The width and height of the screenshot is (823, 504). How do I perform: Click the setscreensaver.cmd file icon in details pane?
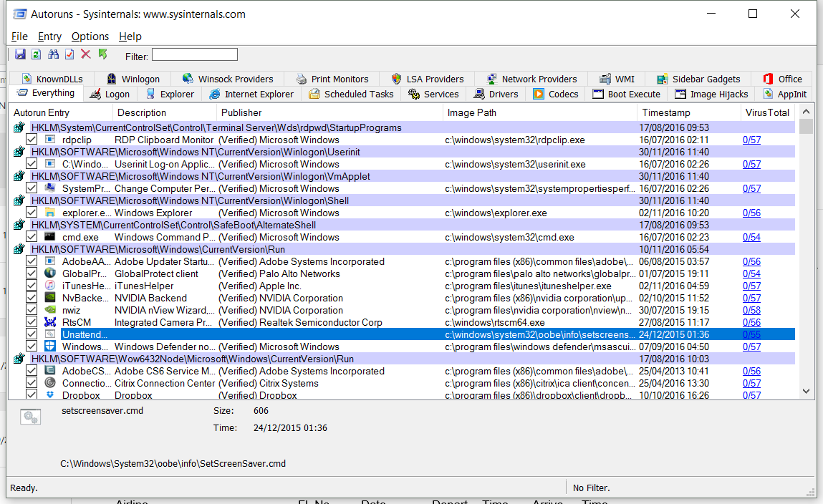[x=31, y=417]
